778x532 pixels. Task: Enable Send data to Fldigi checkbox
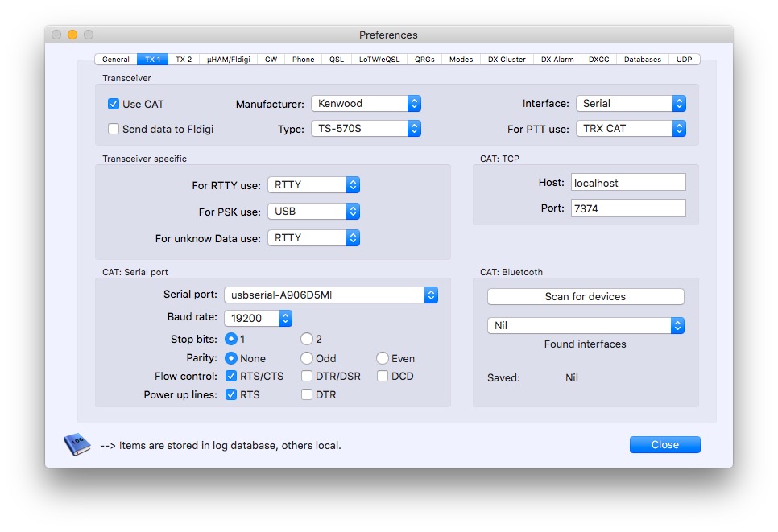[x=114, y=129]
